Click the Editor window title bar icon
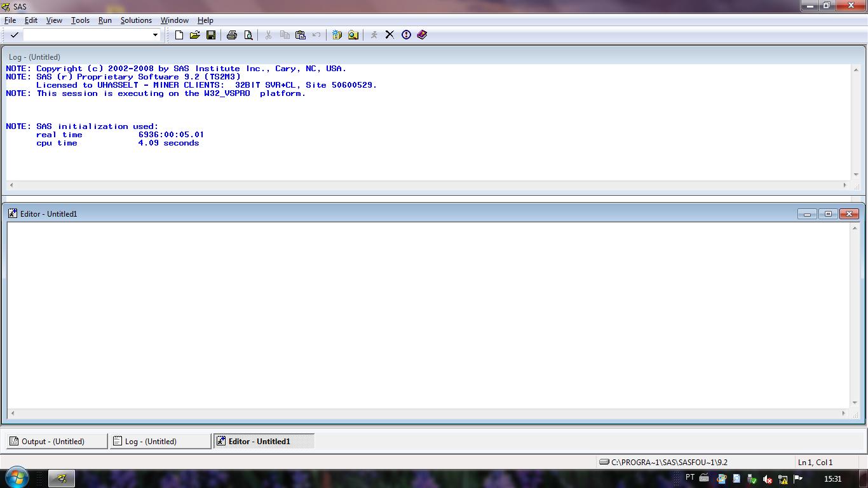 point(13,213)
